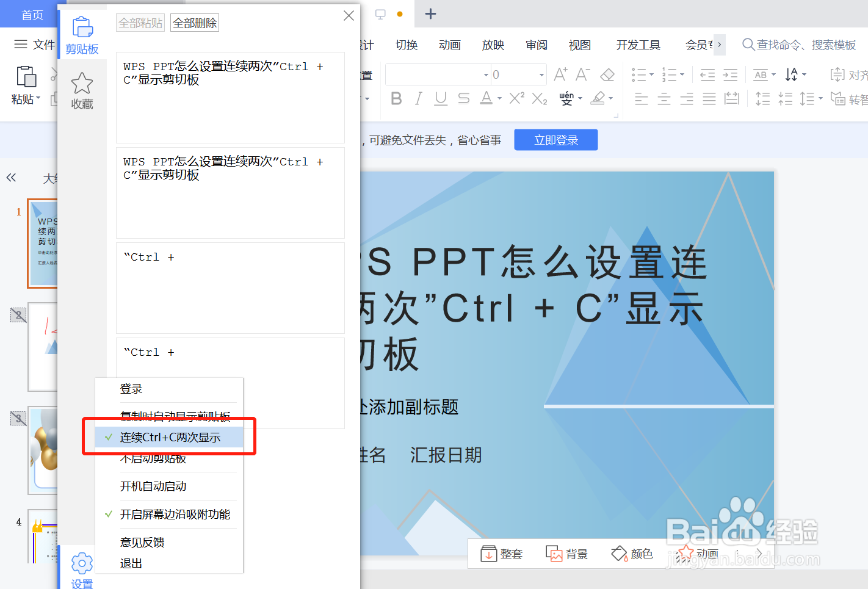Apply superscript X² formatting
The height and width of the screenshot is (589, 868).
(x=516, y=98)
